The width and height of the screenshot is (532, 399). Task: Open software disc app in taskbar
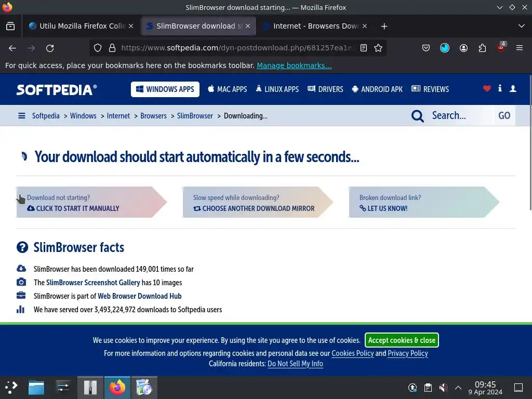pos(144,388)
